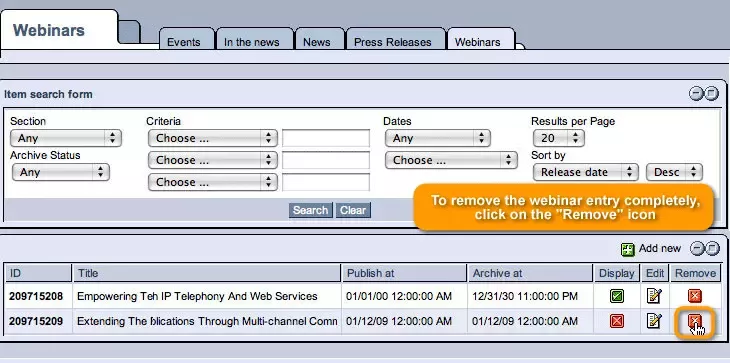Viewport: 730px width, 363px height.
Task: Open editor for webinar 209715208
Action: pyautogui.click(x=654, y=296)
